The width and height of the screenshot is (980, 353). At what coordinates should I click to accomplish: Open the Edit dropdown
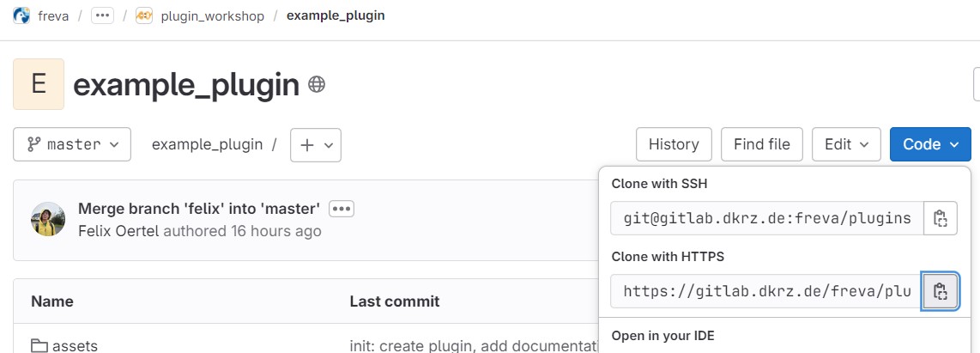846,144
